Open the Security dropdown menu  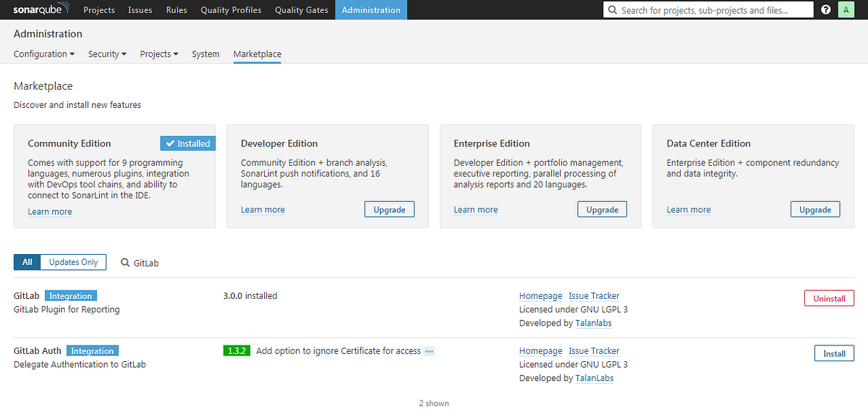106,54
